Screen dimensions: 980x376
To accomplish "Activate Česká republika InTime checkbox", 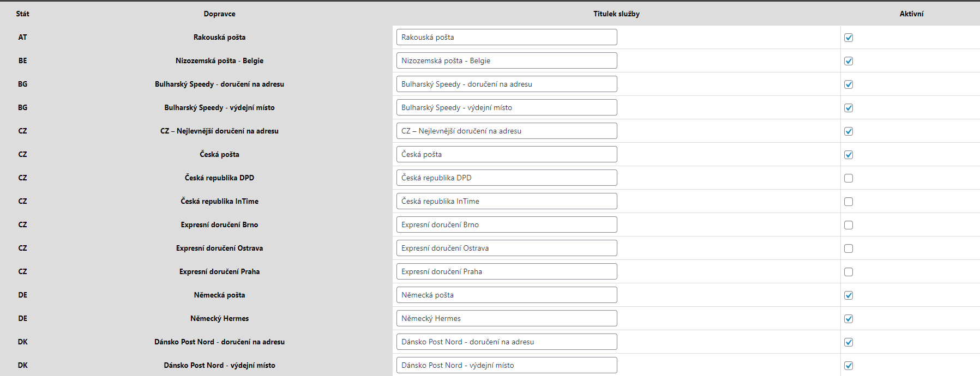I will pyautogui.click(x=849, y=202).
